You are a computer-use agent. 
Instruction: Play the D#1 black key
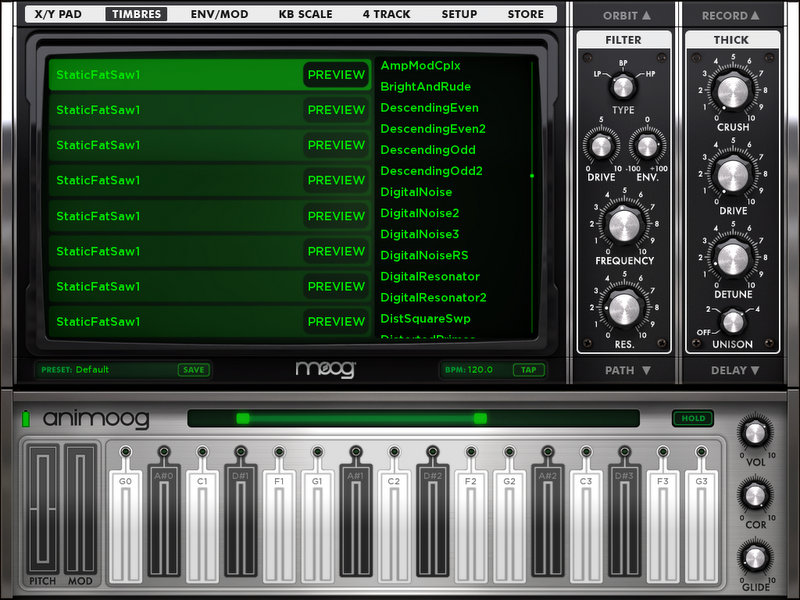tap(240, 520)
